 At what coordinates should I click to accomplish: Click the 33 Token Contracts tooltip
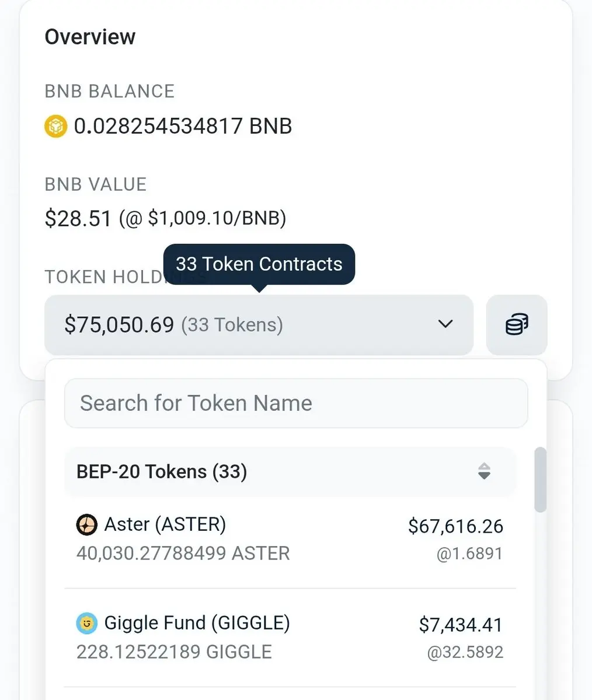[259, 264]
